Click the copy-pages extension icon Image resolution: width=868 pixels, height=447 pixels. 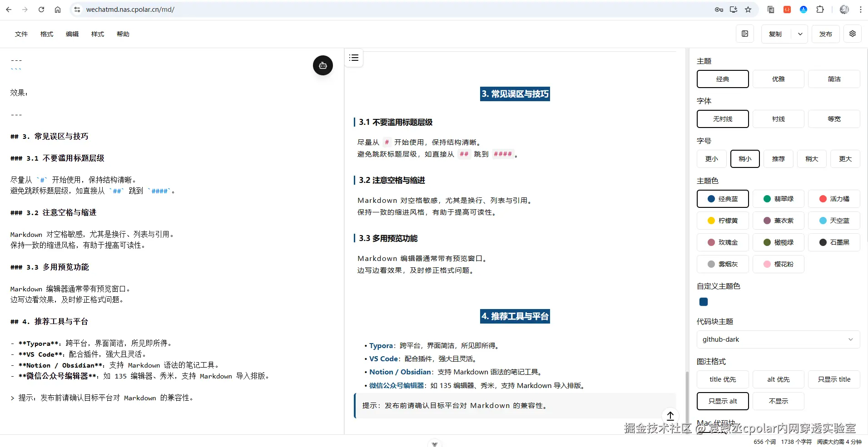(x=771, y=10)
